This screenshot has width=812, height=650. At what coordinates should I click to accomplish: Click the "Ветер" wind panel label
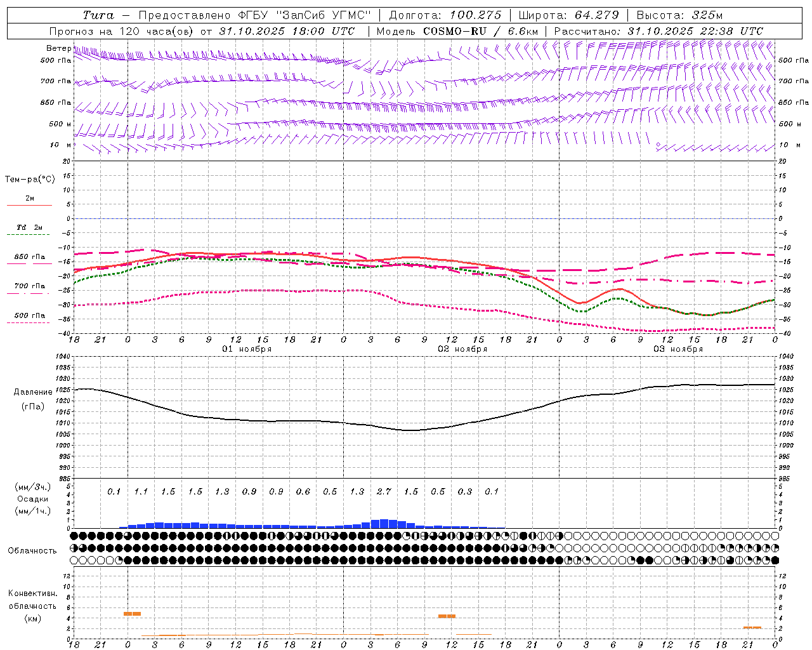[x=58, y=48]
